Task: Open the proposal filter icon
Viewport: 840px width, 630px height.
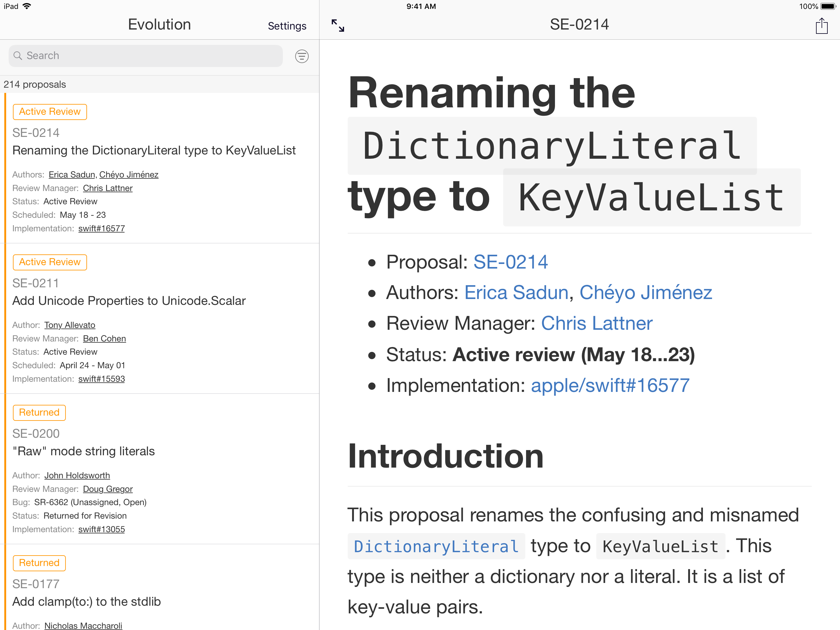Action: (302, 56)
